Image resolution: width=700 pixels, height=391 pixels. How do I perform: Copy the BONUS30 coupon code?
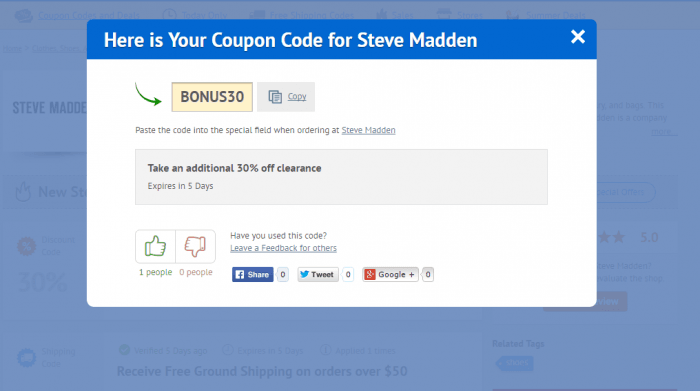286,96
